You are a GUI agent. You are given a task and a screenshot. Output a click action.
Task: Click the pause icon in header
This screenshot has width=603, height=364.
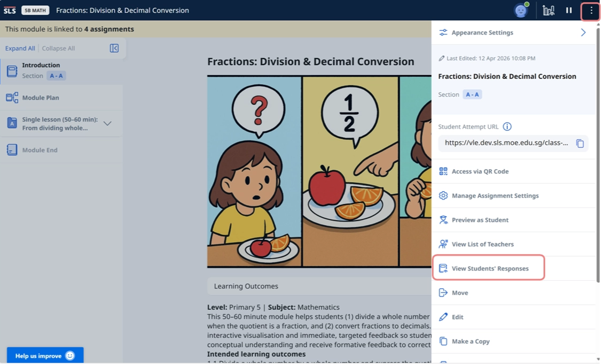click(569, 10)
